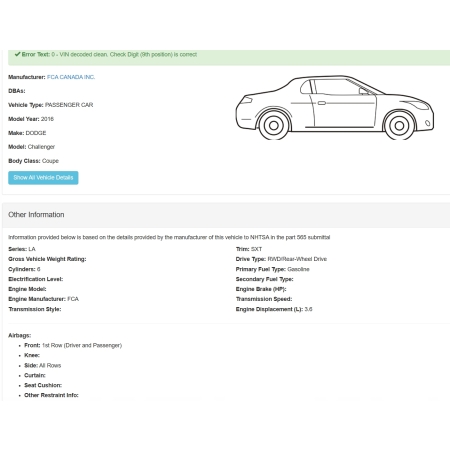Click the Cylinders 6 entry
The width and height of the screenshot is (450, 450).
[x=24, y=269]
